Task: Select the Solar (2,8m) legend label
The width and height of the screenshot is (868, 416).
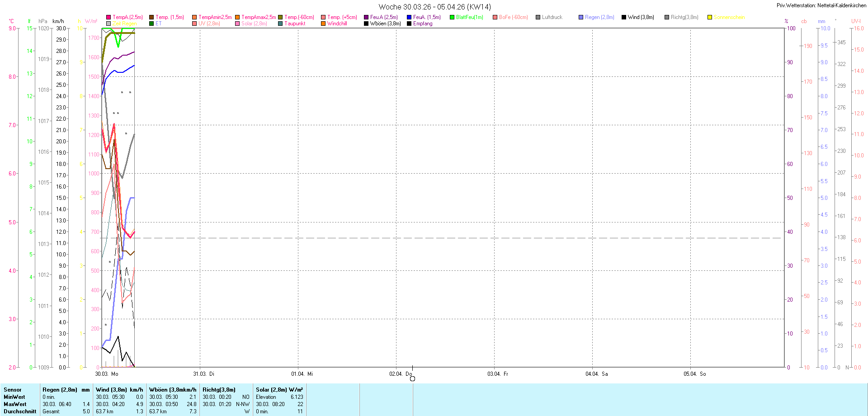Action: (254, 24)
